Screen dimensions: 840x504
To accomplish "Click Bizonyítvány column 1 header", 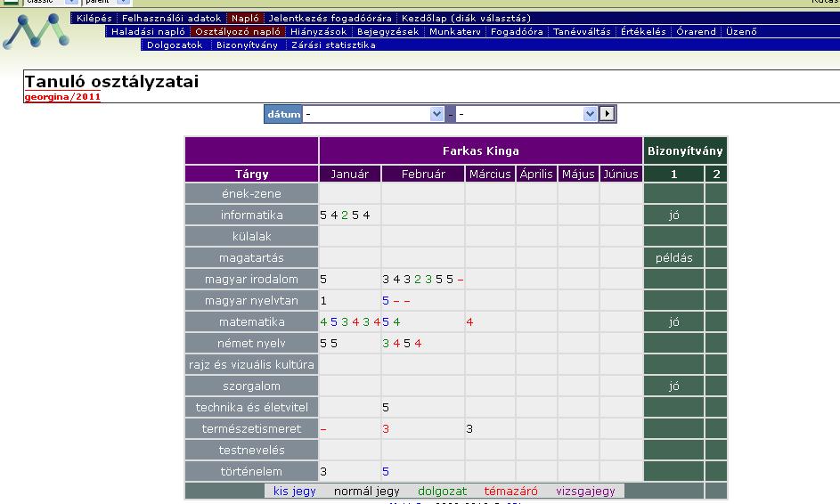I will 674,174.
